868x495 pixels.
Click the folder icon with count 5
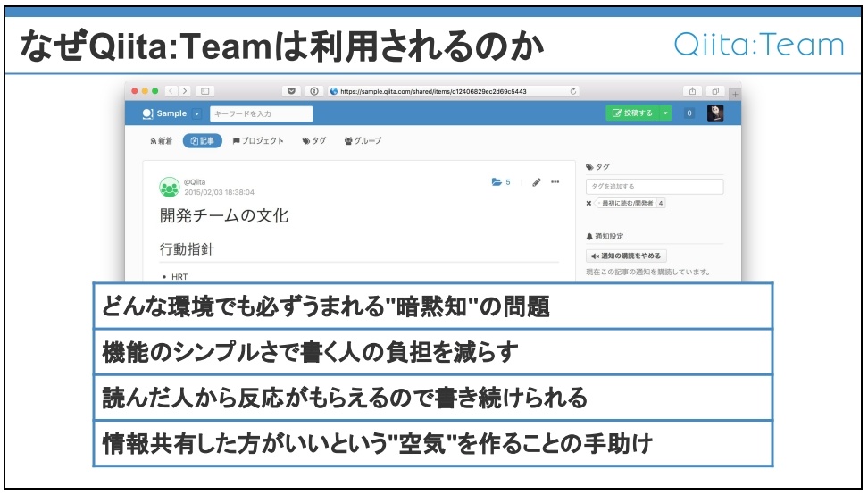[x=501, y=181]
